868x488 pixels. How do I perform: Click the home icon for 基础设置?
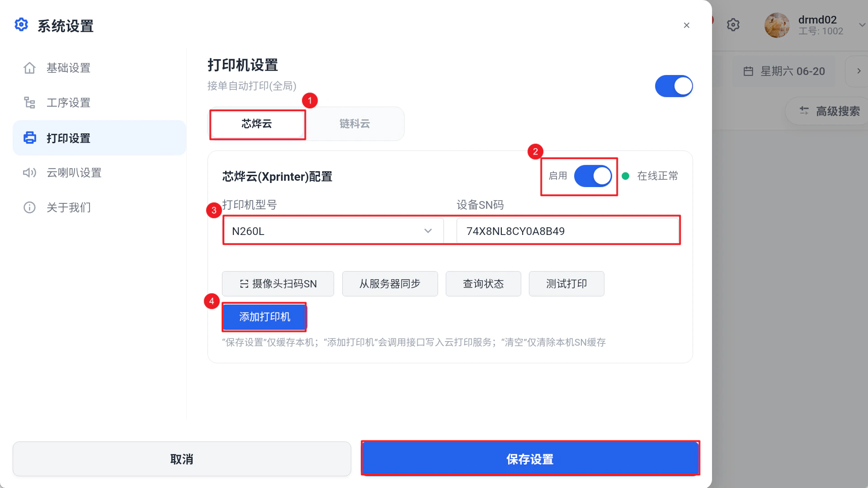pyautogui.click(x=29, y=68)
